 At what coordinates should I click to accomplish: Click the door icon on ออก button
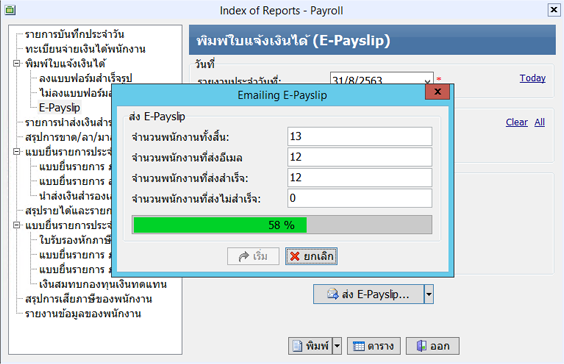tap(422, 346)
